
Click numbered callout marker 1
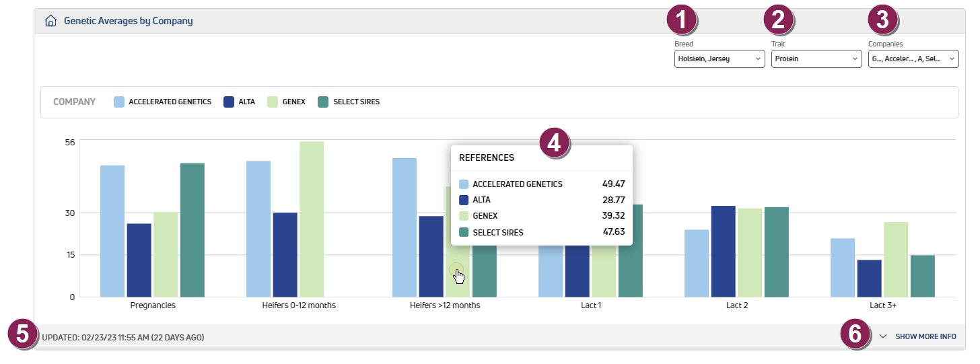(x=682, y=20)
